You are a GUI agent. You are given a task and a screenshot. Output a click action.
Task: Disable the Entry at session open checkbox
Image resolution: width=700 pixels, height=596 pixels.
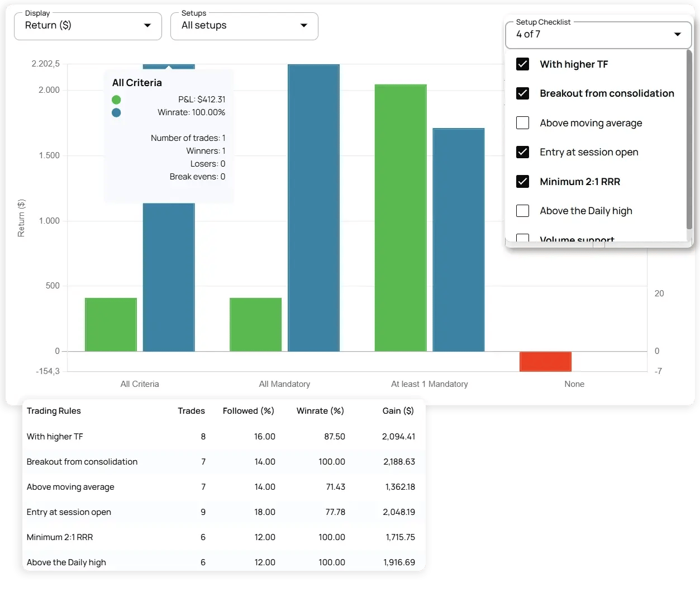click(522, 152)
